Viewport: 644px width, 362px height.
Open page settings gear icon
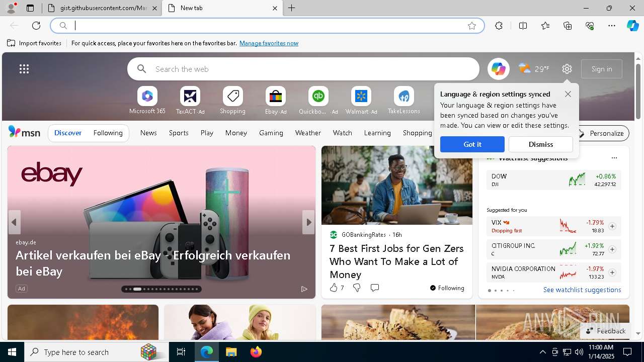pyautogui.click(x=567, y=69)
